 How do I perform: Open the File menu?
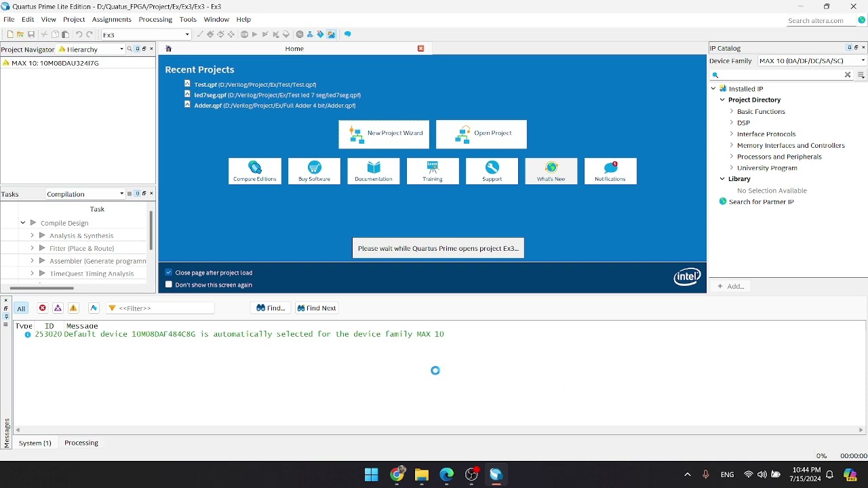(9, 20)
